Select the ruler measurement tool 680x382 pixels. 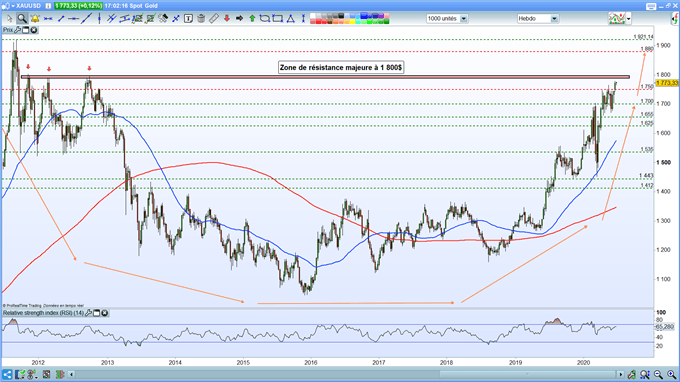click(x=214, y=19)
